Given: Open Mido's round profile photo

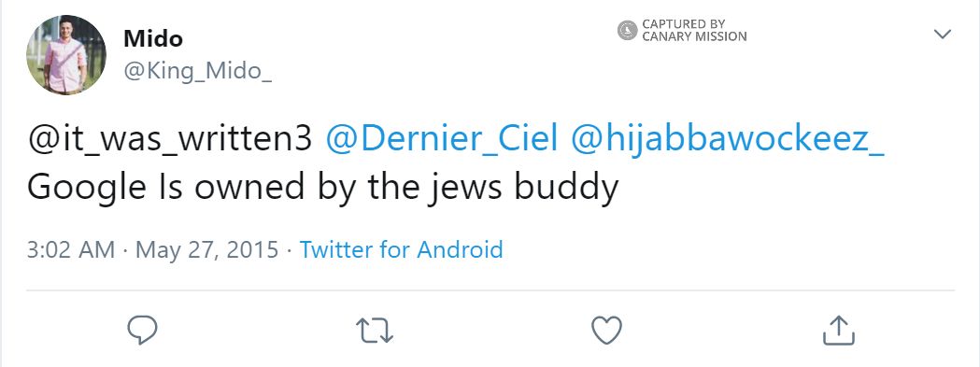Looking at the screenshot, I should 66,55.
